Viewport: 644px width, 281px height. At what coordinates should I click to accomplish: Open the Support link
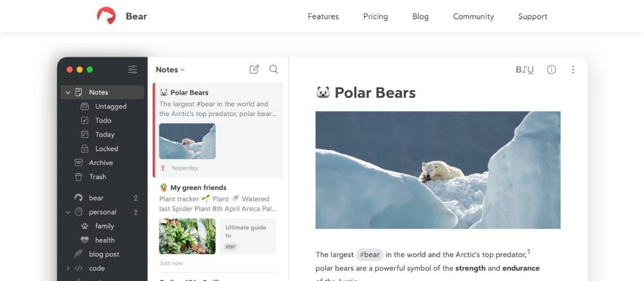pyautogui.click(x=533, y=16)
